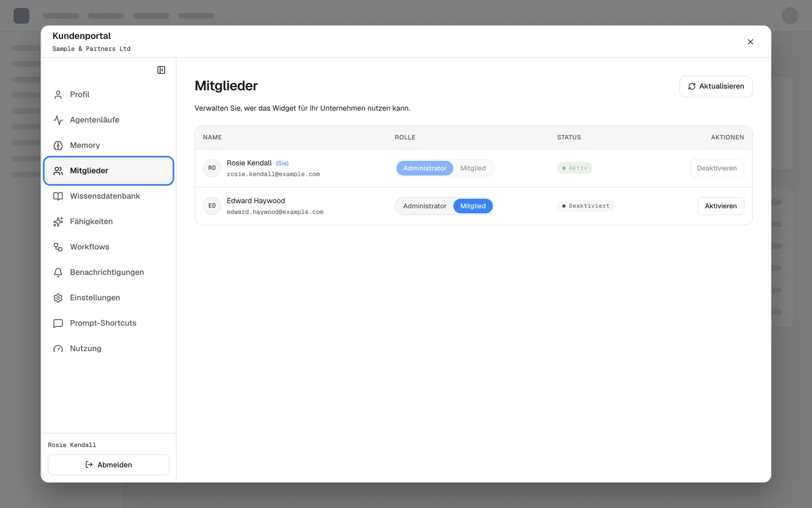Screen dimensions: 812x508
Task: Go to Agentenläufe label
Action: click(x=95, y=120)
